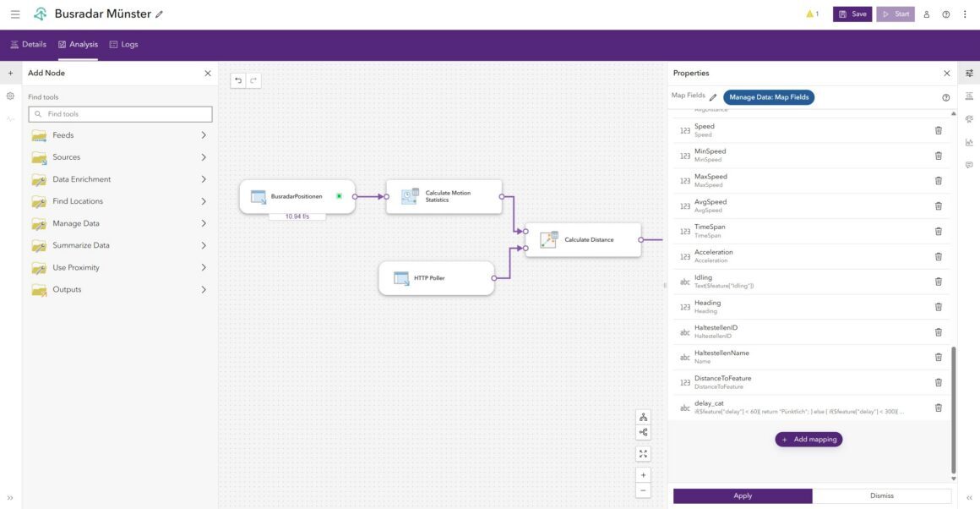Delete the Heading field mapping
The width and height of the screenshot is (980, 509).
pos(938,307)
